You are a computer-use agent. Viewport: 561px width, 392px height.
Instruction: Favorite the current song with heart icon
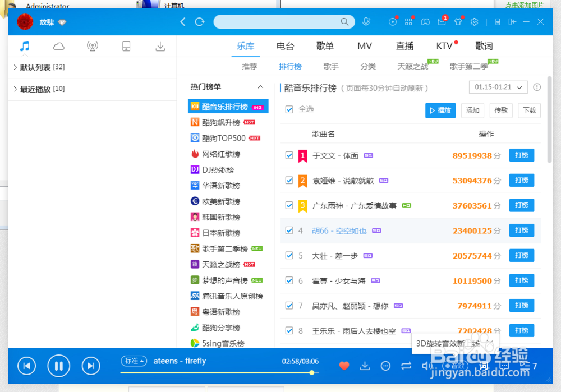(x=343, y=365)
